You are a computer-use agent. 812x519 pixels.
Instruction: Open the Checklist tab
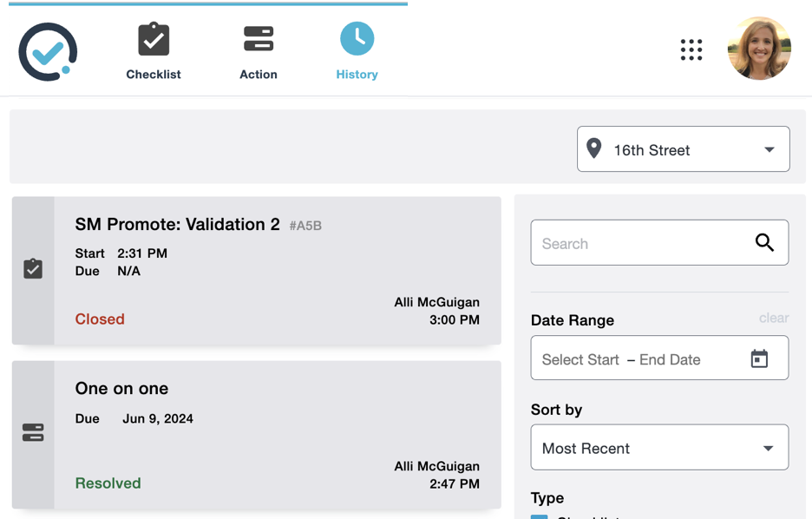point(154,52)
